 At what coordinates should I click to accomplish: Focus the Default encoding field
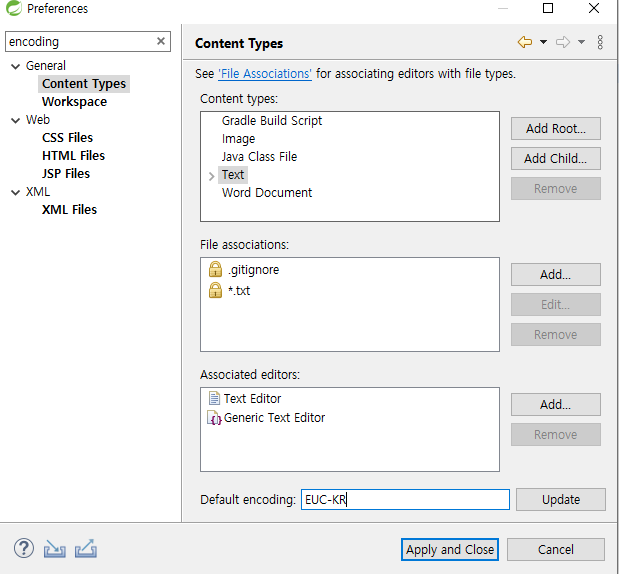[405, 499]
